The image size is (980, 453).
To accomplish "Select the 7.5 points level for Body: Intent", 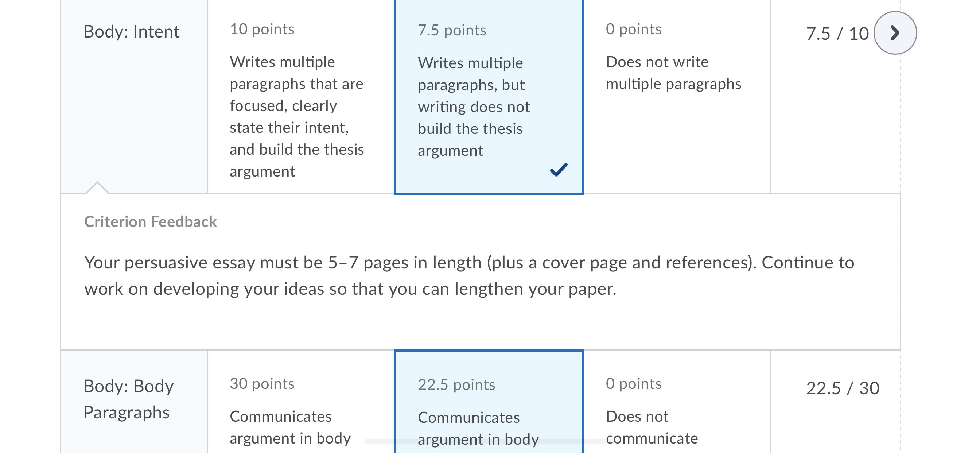I will coord(489,97).
